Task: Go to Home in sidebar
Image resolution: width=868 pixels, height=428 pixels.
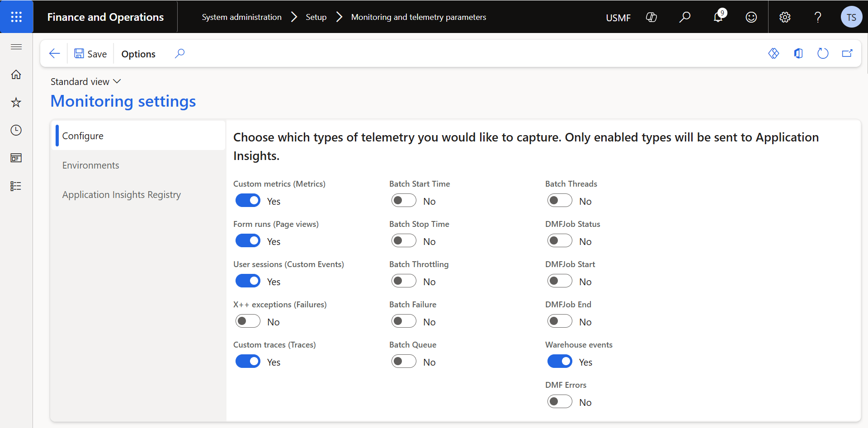Action: point(16,75)
